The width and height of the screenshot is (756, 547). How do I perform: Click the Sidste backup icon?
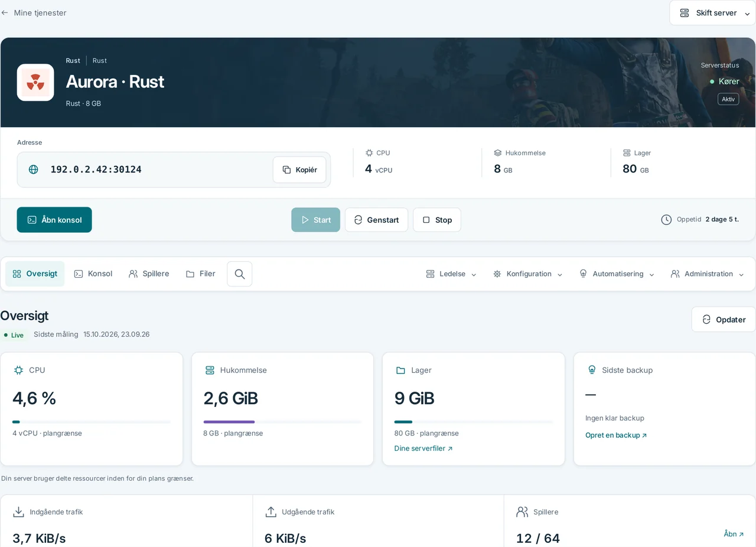(592, 370)
